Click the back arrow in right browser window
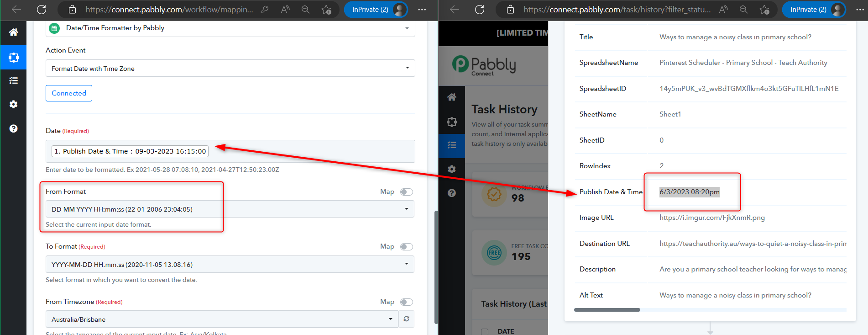 pos(455,10)
